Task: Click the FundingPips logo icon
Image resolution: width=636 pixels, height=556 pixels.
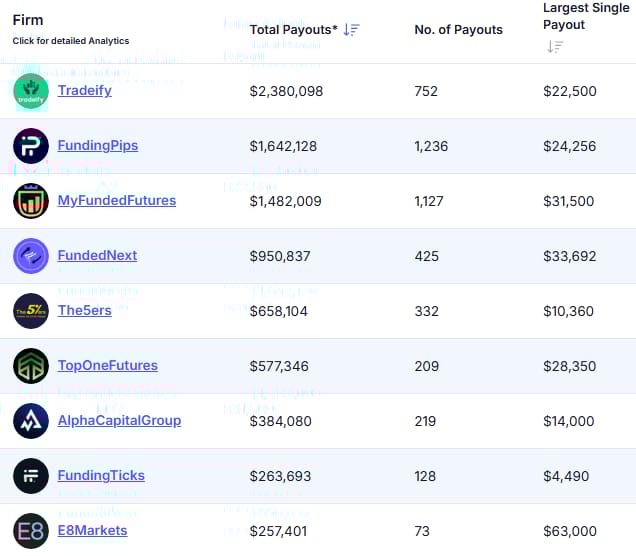Action: (x=31, y=146)
